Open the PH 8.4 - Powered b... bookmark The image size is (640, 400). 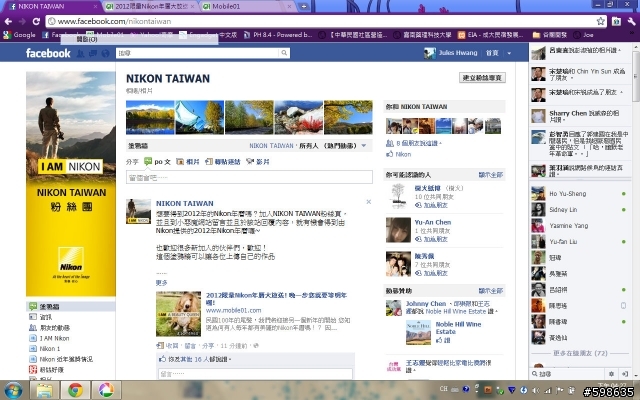(x=278, y=35)
